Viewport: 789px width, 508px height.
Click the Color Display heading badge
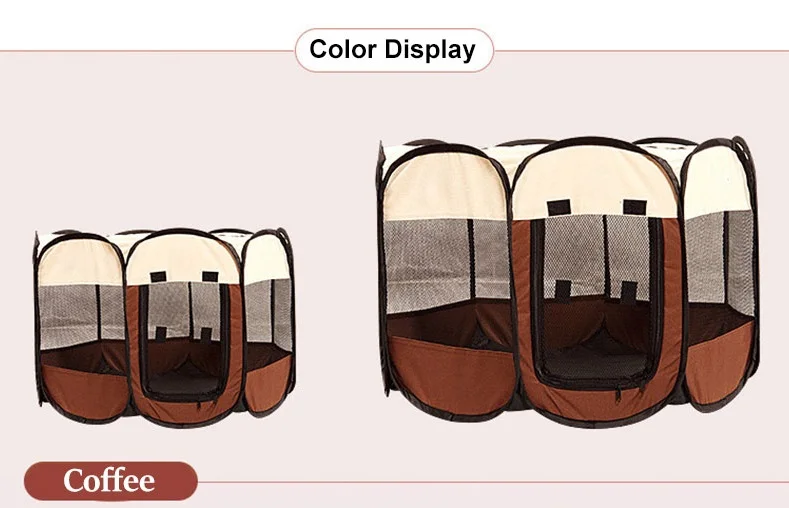click(x=394, y=50)
